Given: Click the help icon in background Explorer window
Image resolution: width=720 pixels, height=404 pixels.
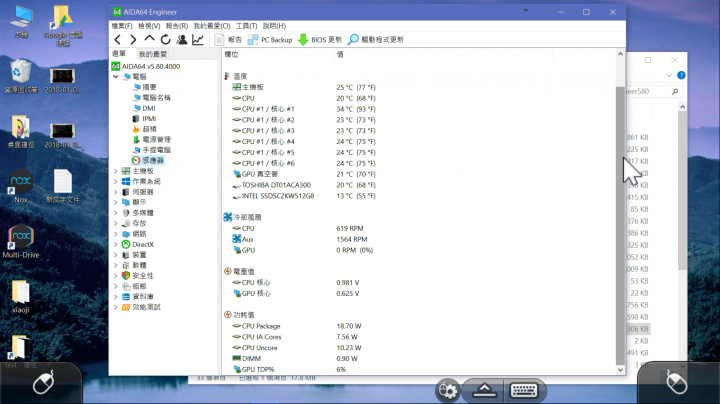Looking at the screenshot, I should 681,75.
